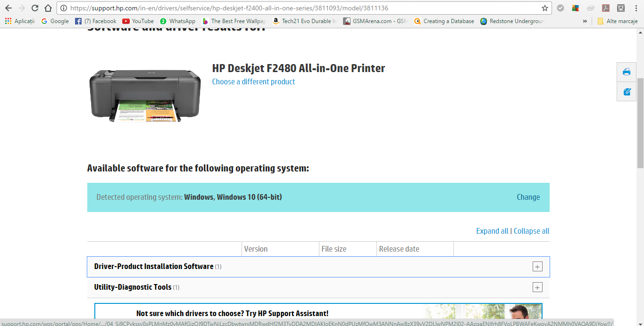The height and width of the screenshot is (326, 644).
Task: Select the Utility-Diagnostic Tools row title
Action: pyautogui.click(x=133, y=287)
